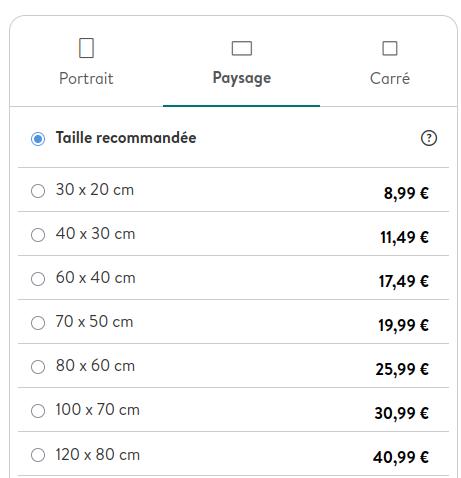Click the 8,99 € price
This screenshot has width=461, height=478.
pos(406,193)
